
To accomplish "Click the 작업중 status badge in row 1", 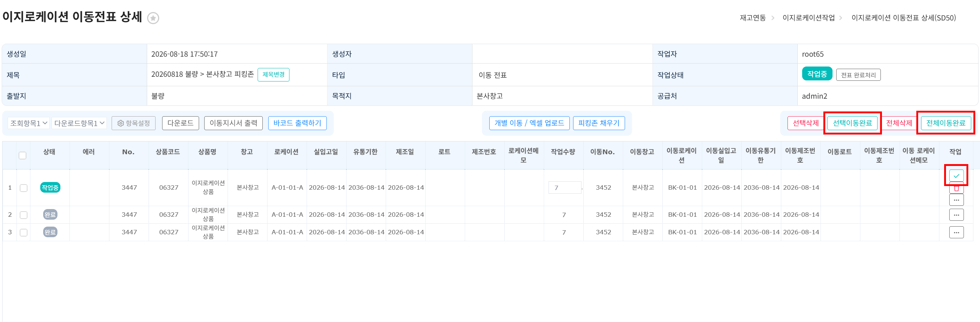I will click(50, 187).
